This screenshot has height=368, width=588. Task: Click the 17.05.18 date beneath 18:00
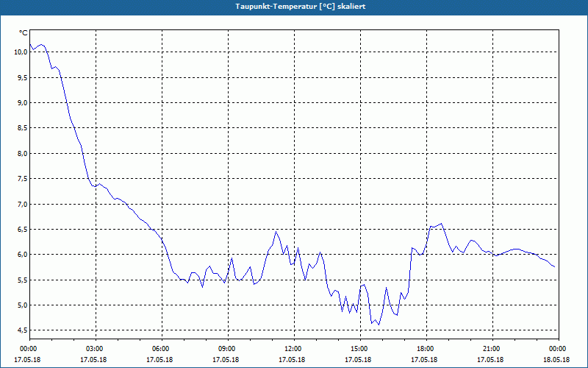425,360
